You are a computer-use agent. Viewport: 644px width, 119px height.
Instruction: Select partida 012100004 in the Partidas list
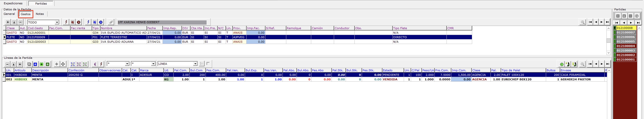pos(626,46)
